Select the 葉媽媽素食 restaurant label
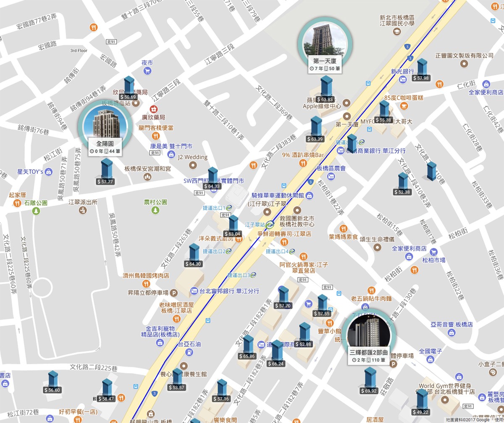The height and width of the screenshot is (423, 504). coord(343,238)
